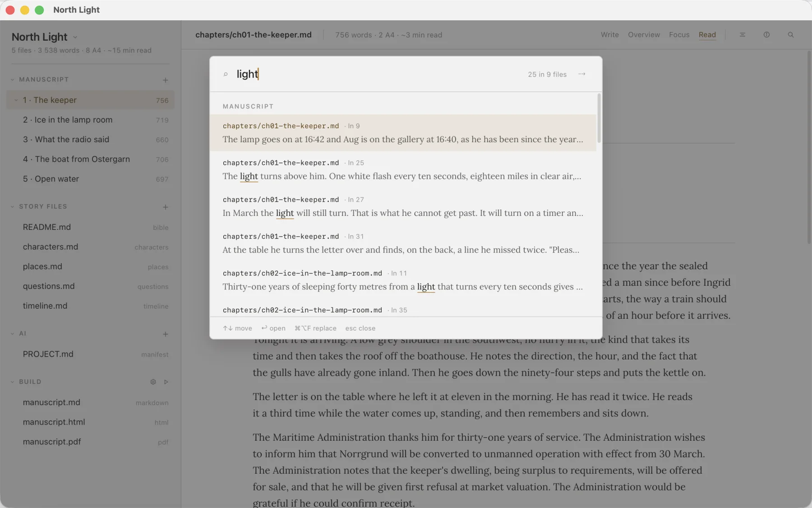Click the search results scrollbar

[599, 117]
